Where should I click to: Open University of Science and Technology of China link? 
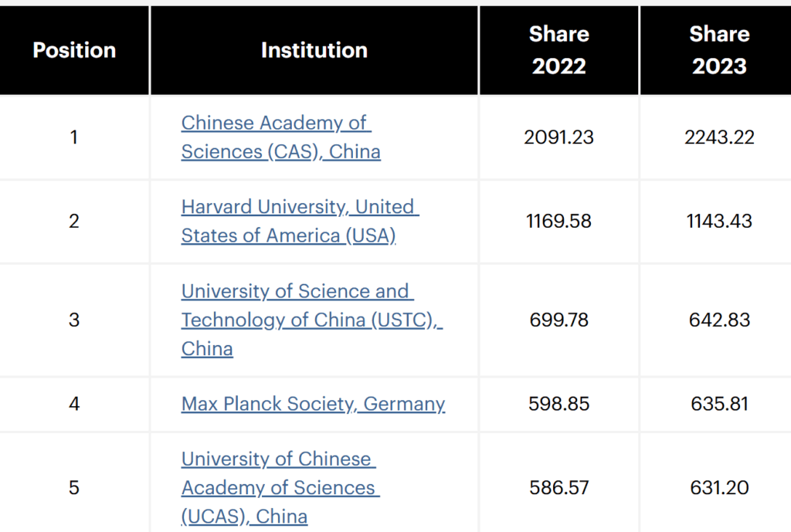pyautogui.click(x=312, y=320)
